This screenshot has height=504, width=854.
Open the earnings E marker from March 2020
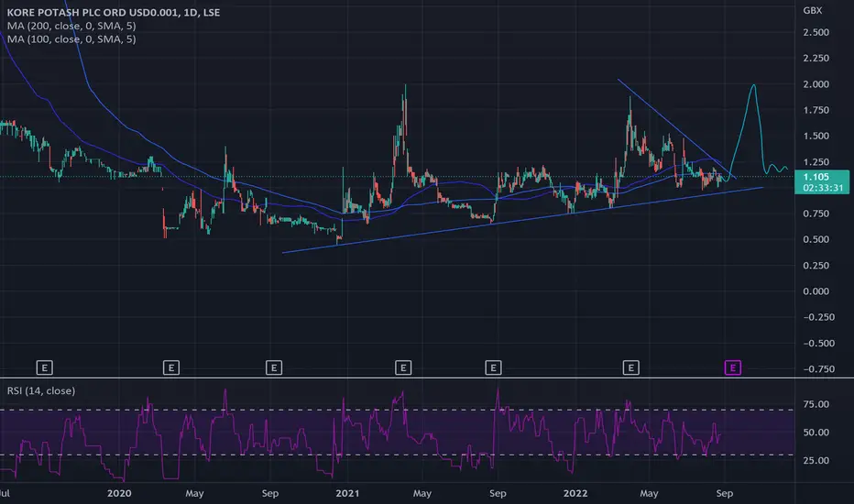coord(171,368)
